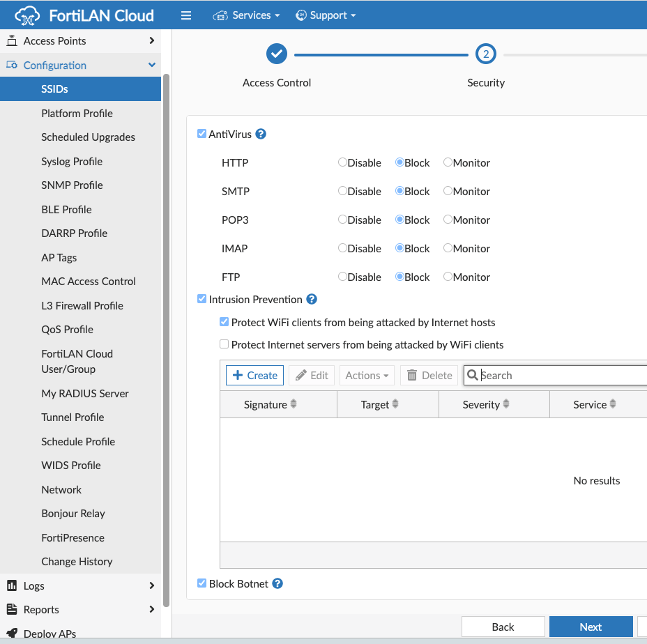The height and width of the screenshot is (644, 647).
Task: Click the Deploy APs icon in sidebar
Action: (12, 633)
